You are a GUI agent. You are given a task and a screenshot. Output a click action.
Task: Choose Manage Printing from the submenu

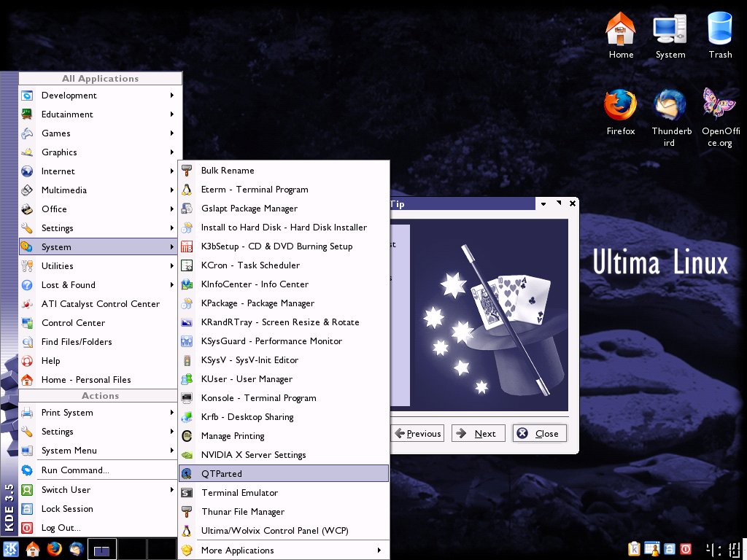pyautogui.click(x=284, y=436)
